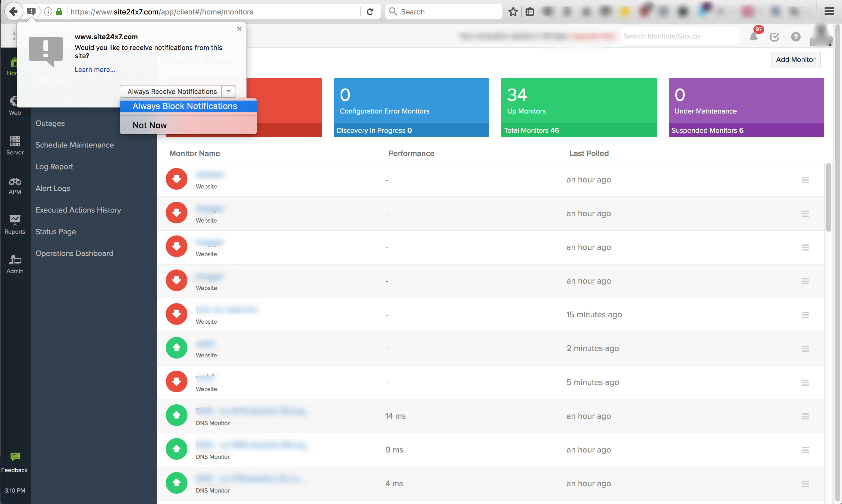Bookmark page with the star icon

pos(513,12)
